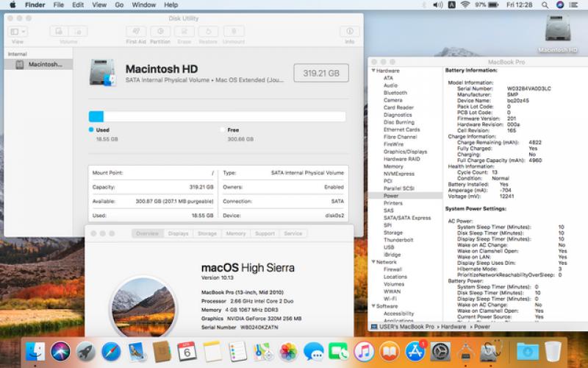Switch to the Service tab
Screen dimensions: 588x368
[x=293, y=233]
